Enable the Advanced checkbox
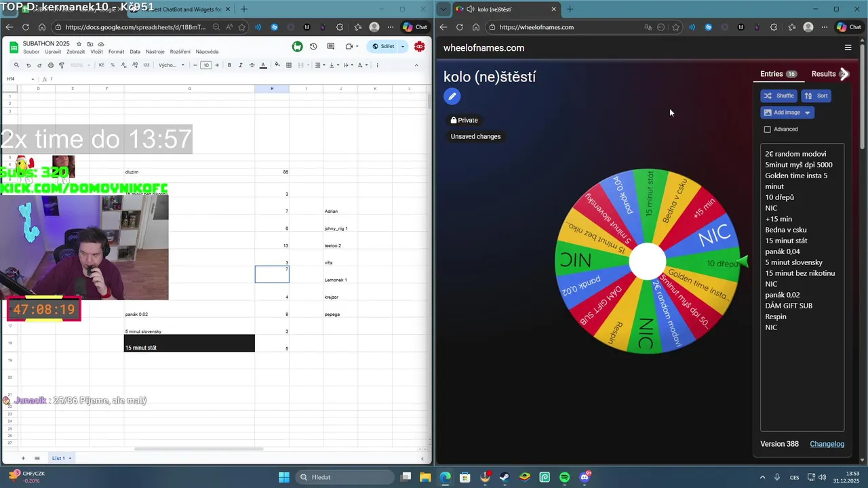Image resolution: width=868 pixels, height=488 pixels. pyautogui.click(x=768, y=129)
